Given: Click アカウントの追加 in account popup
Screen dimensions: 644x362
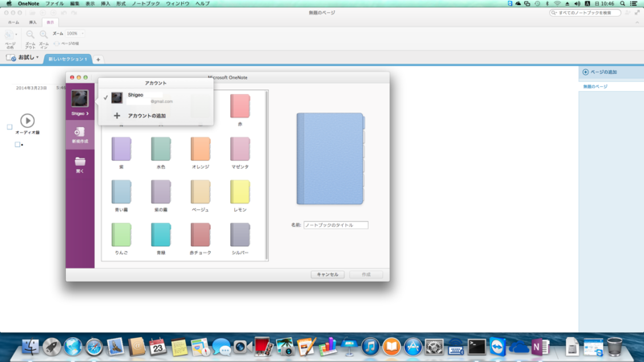Looking at the screenshot, I should pyautogui.click(x=147, y=116).
